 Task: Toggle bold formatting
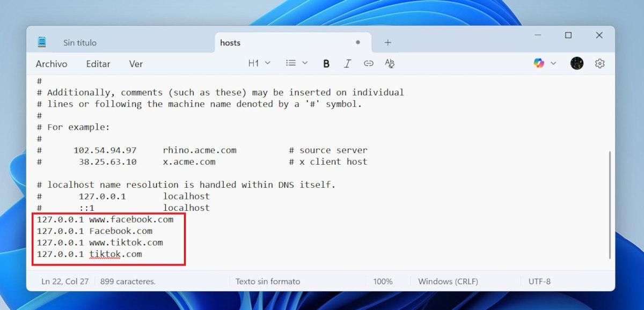[326, 63]
